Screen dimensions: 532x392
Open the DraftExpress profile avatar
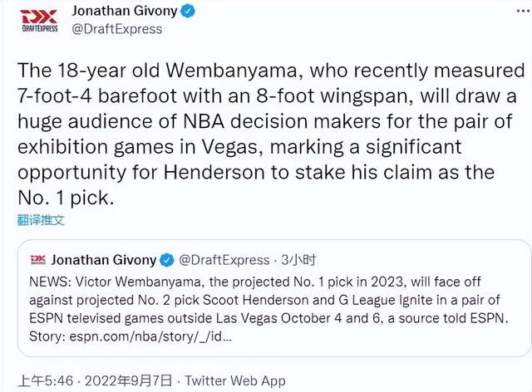tap(40, 20)
